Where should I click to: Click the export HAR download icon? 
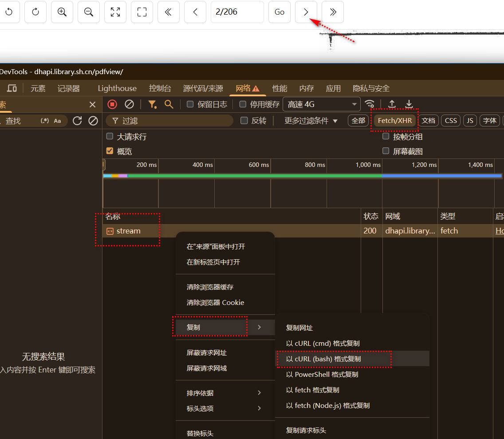(x=409, y=104)
